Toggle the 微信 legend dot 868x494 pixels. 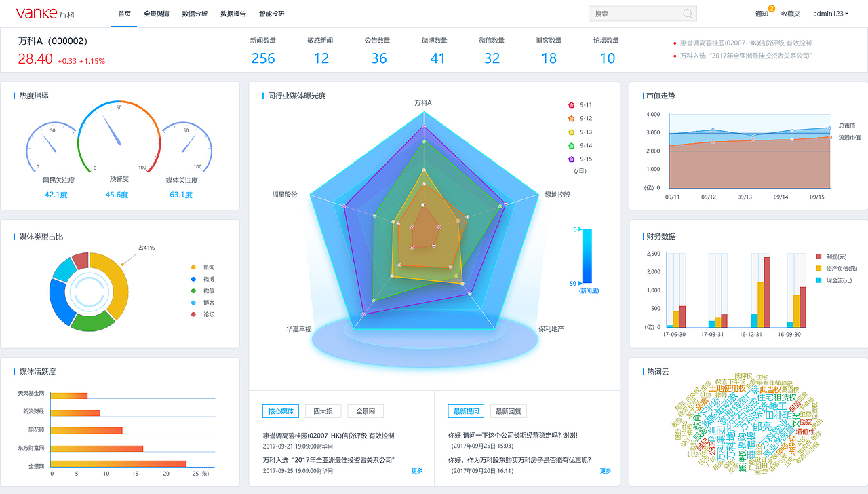(193, 290)
